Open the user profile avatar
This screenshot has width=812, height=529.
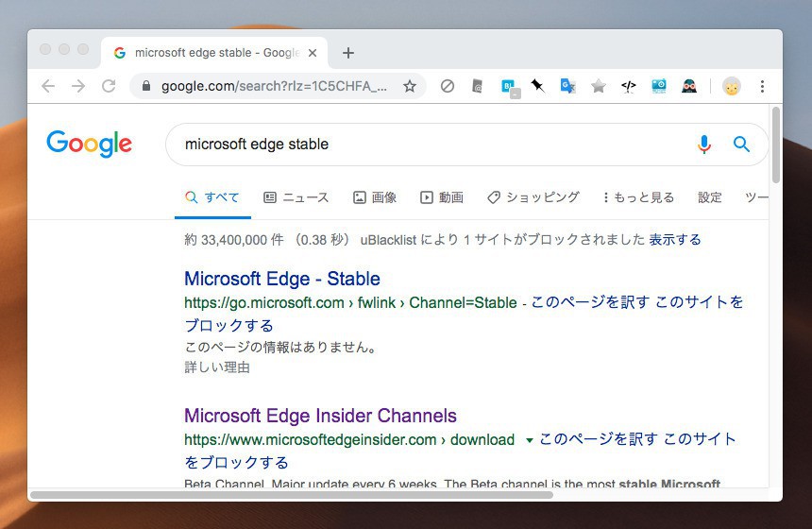pos(731,86)
